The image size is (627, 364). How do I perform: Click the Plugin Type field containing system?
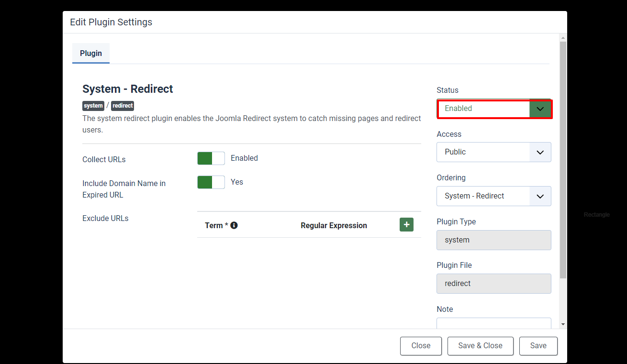pos(494,240)
